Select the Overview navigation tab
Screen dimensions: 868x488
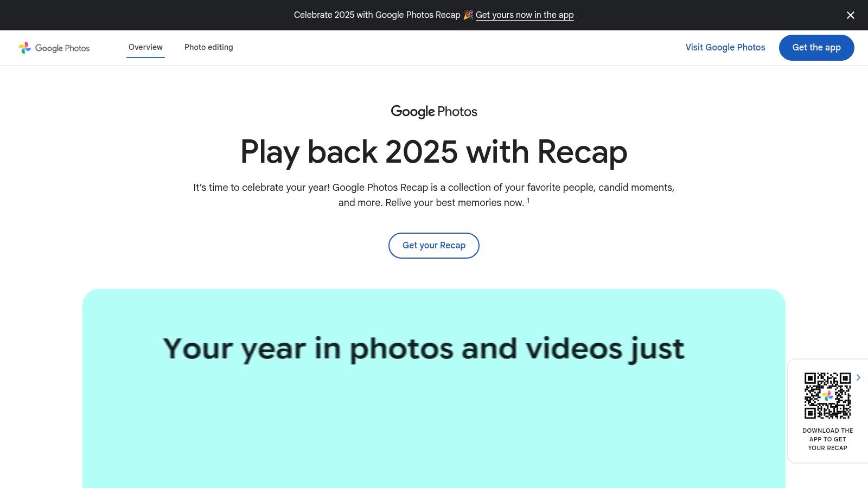click(x=145, y=47)
